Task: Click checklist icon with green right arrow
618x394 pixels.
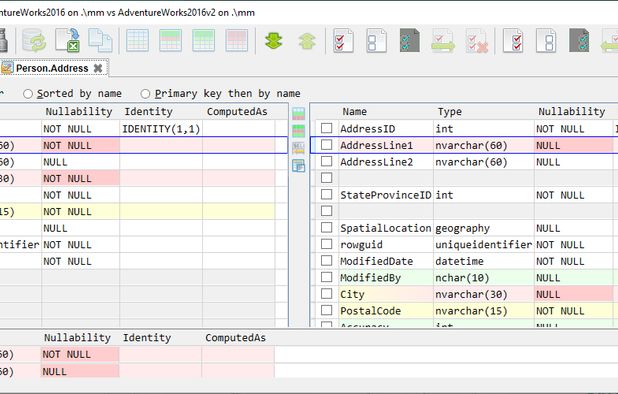Action: 443,40
